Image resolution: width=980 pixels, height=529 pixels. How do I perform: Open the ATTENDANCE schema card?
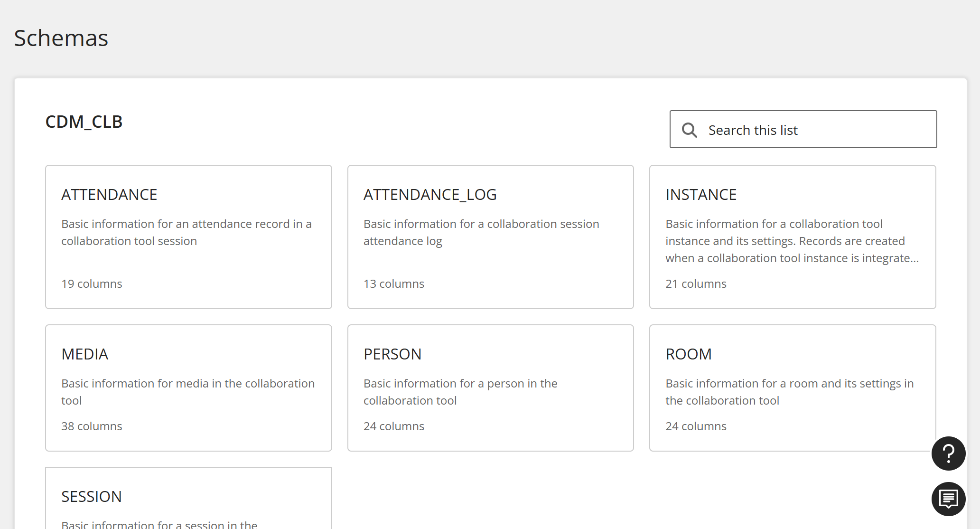(x=188, y=237)
